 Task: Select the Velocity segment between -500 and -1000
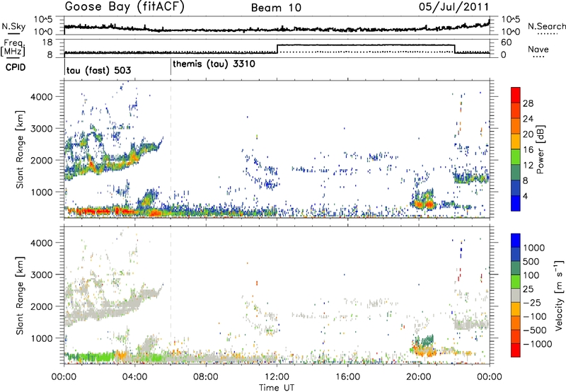516,336
